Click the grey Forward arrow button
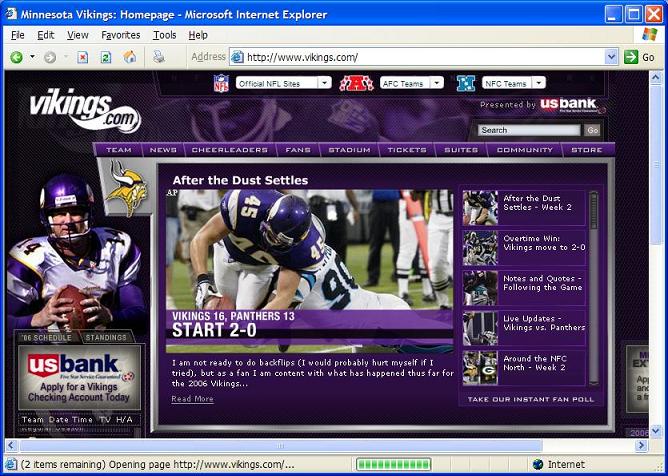Viewport: 668px width, 476px height. pyautogui.click(x=50, y=57)
